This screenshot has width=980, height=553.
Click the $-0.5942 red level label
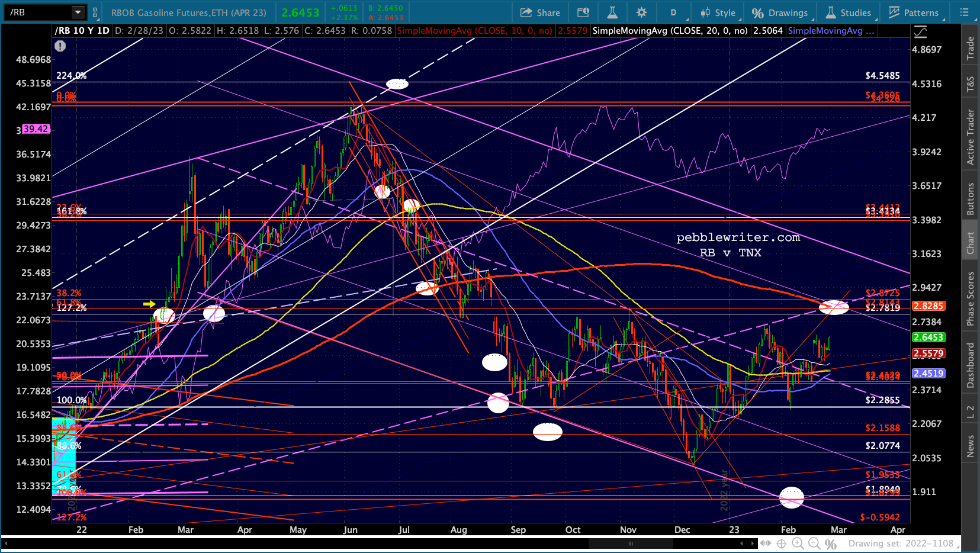(x=880, y=517)
